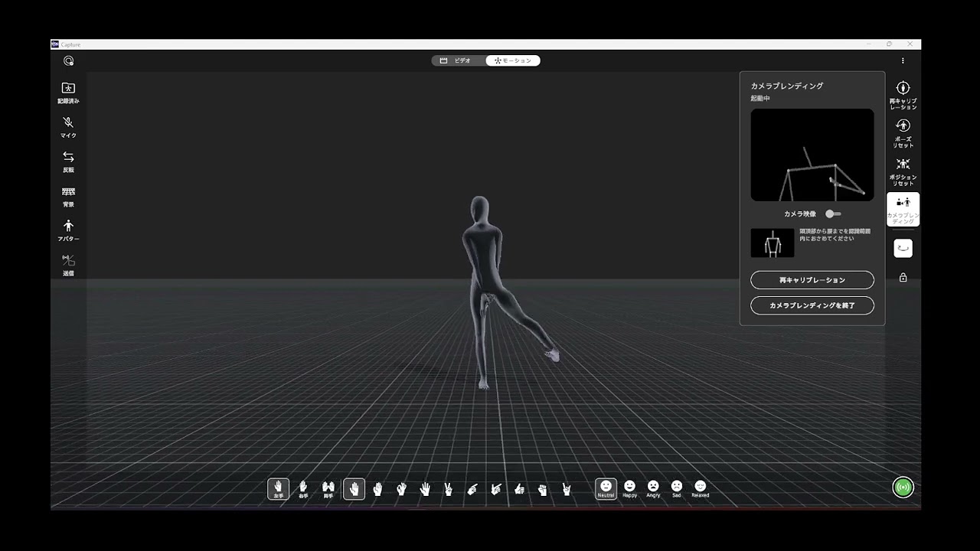Click カメラブレンディングを終了 button
The height and width of the screenshot is (551, 980).
(x=812, y=305)
